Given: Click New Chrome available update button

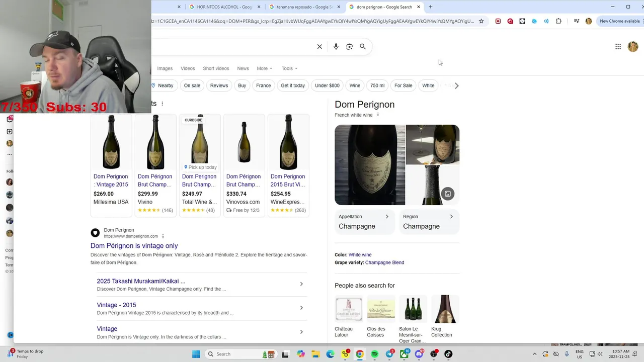Looking at the screenshot, I should (619, 21).
